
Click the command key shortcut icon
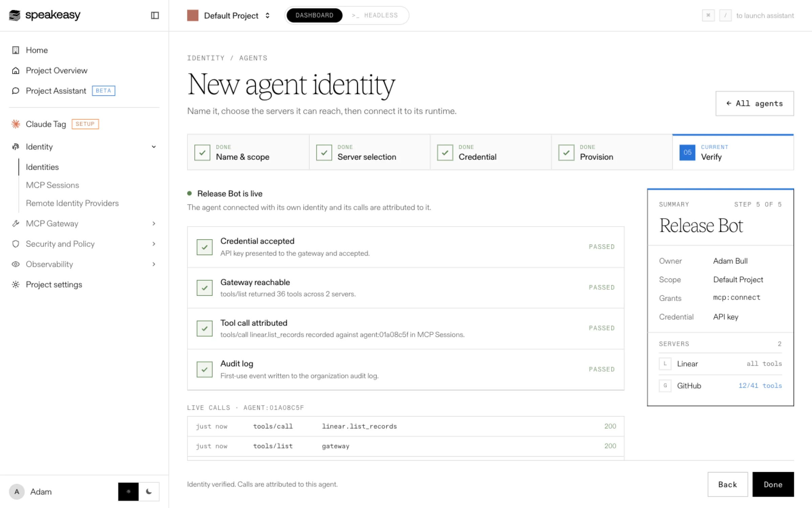pos(708,15)
